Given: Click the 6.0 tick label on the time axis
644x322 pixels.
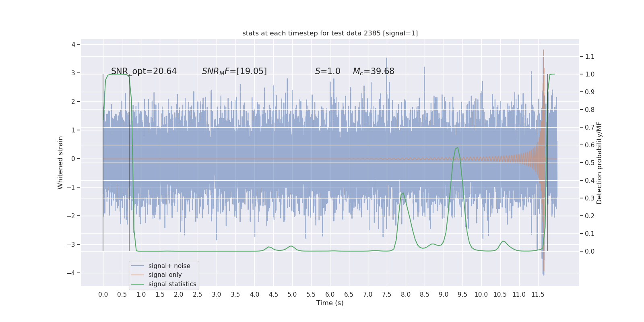Looking at the screenshot, I should (330, 294).
